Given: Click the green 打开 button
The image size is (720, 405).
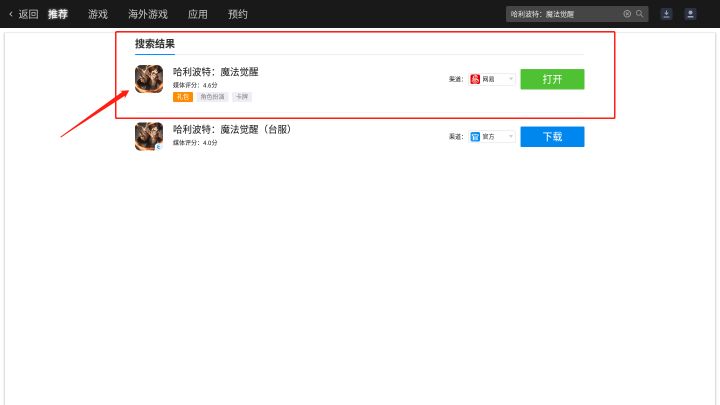Looking at the screenshot, I should 552,79.
